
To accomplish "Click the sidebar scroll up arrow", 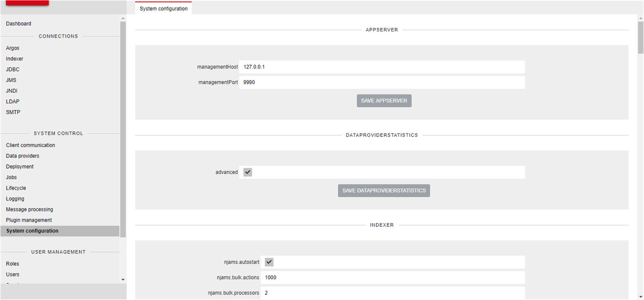I will [x=123, y=18].
